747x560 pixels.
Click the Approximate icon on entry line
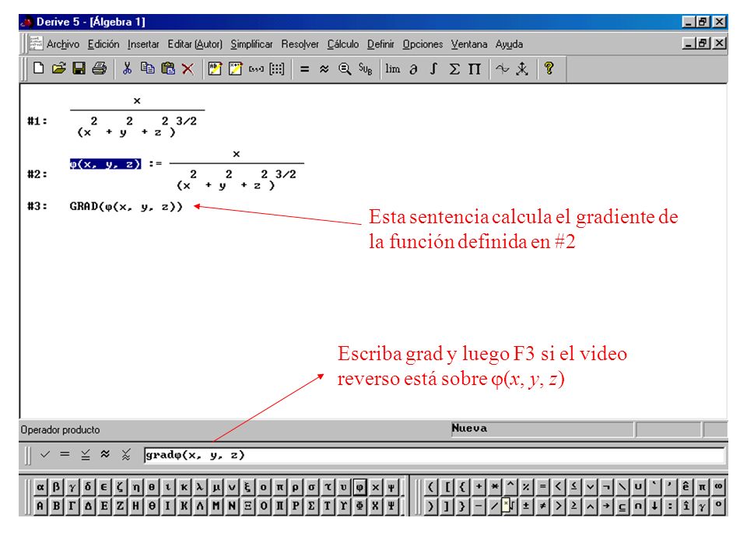click(x=105, y=455)
